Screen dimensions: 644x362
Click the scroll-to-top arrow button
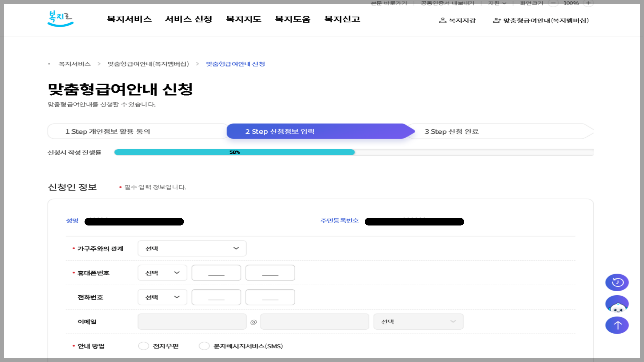pyautogui.click(x=617, y=325)
